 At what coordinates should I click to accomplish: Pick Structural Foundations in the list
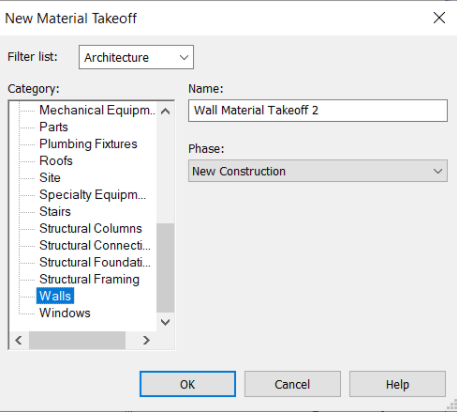[95, 262]
